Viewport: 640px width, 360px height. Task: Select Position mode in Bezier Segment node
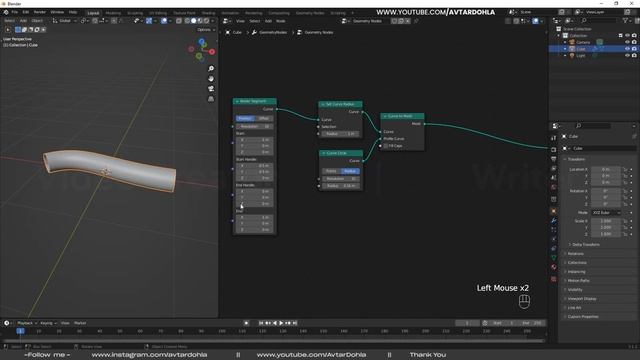[245, 118]
